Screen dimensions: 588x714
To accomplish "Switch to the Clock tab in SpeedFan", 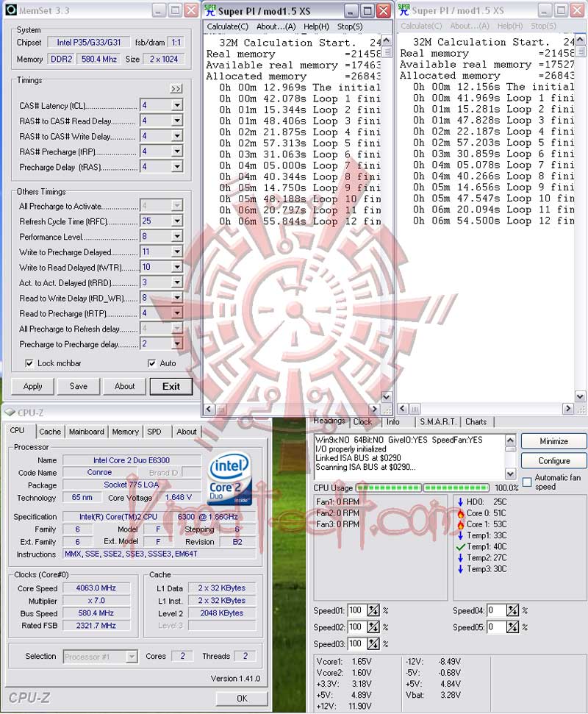I will pos(362,422).
